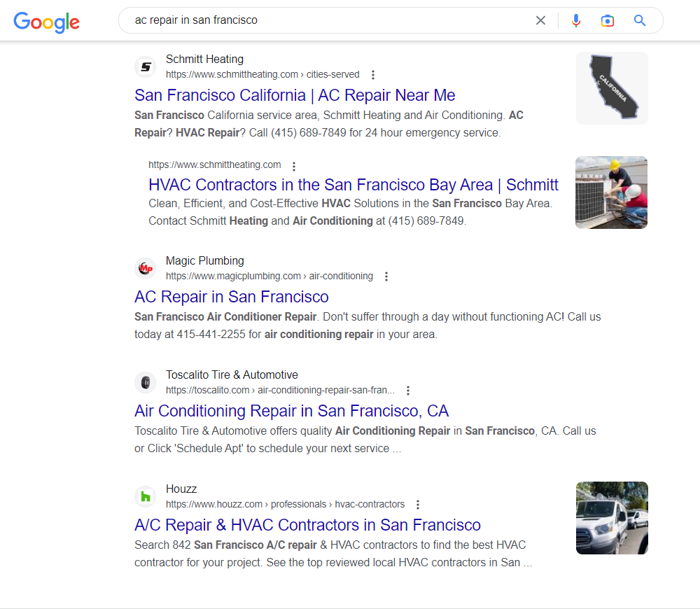
Task: Click snippet with phone 415-441-2255
Action: point(367,325)
